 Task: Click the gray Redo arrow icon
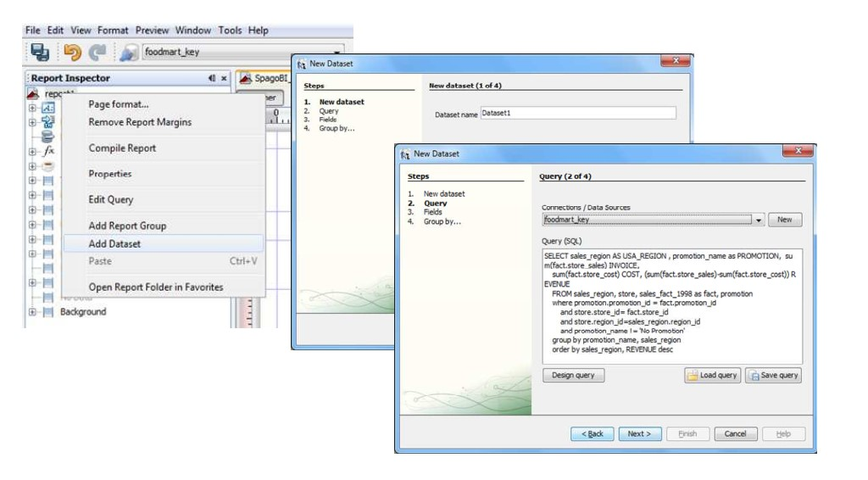tap(98, 52)
